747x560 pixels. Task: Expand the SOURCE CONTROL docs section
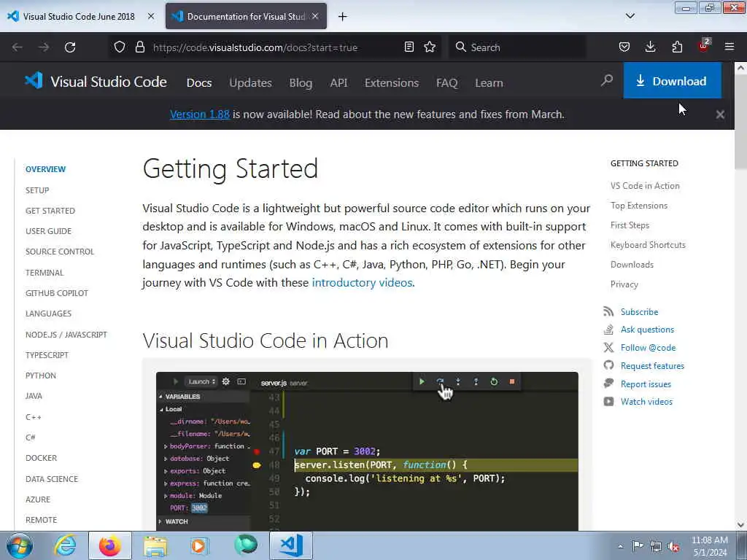point(60,252)
